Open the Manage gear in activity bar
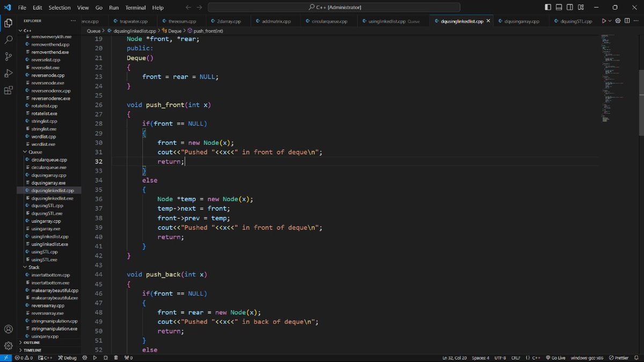644x362 pixels. (x=8, y=345)
